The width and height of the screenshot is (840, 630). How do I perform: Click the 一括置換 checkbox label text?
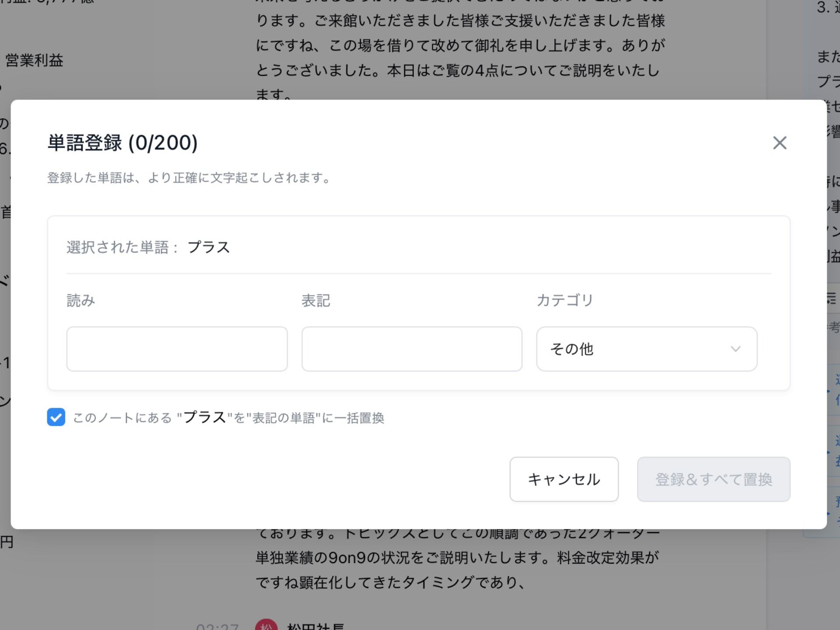(x=228, y=418)
